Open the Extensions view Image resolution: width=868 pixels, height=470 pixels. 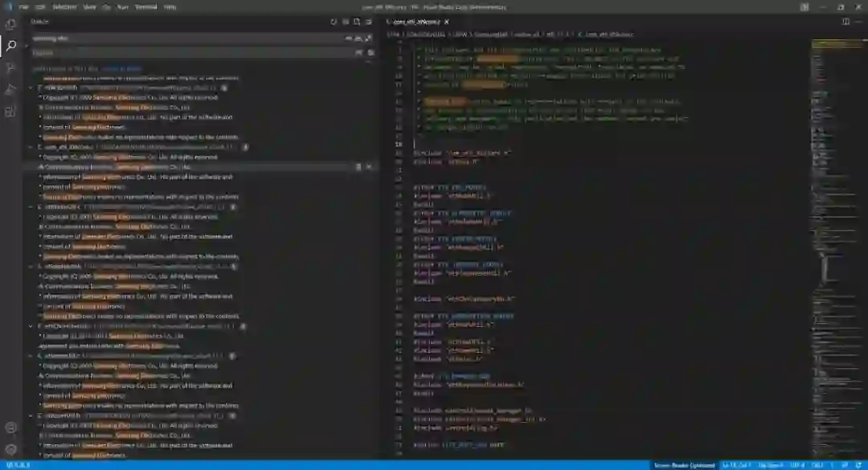[x=10, y=112]
